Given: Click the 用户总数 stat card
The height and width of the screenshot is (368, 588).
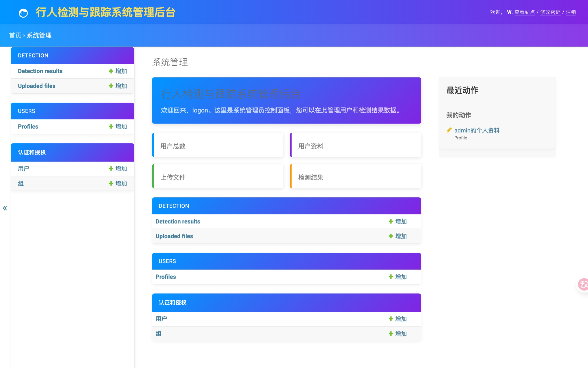Looking at the screenshot, I should click(218, 145).
